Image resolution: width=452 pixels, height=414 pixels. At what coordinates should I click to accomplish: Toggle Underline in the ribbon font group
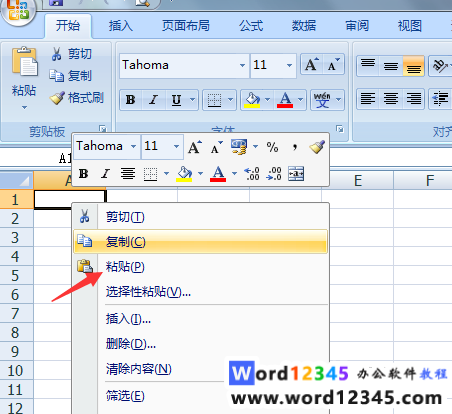tap(176, 99)
